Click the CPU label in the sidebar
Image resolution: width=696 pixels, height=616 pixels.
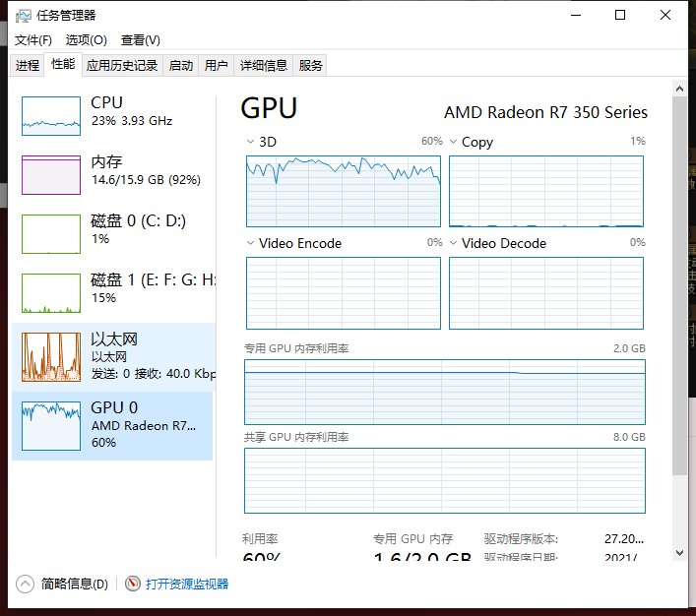point(106,102)
